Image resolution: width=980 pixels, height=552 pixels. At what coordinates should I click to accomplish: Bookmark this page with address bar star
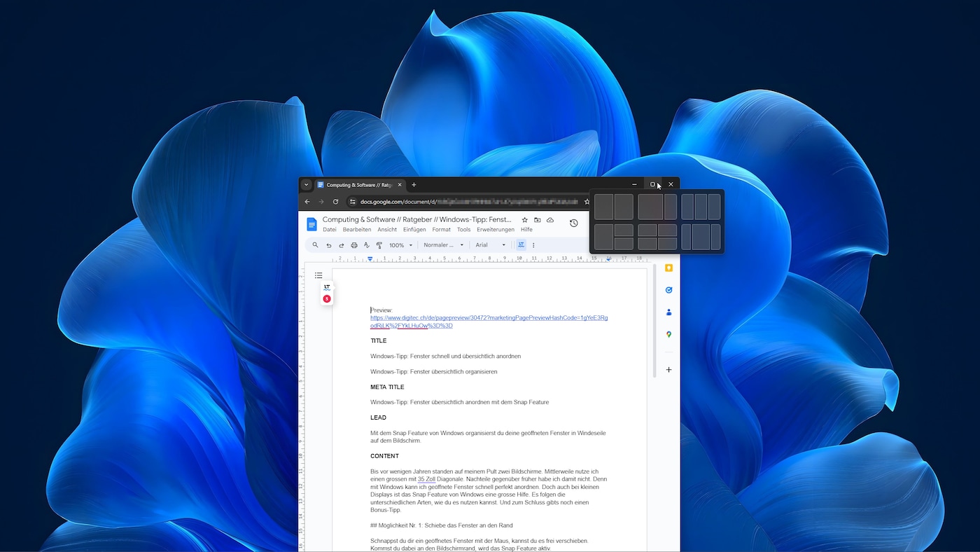coord(587,202)
